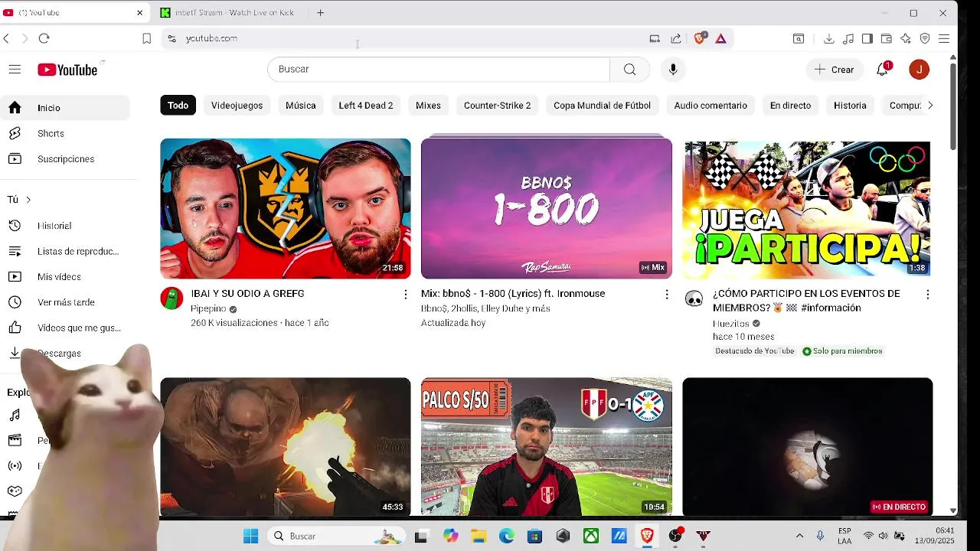Open the notifications bell
The width and height of the screenshot is (980, 551).
[x=883, y=69]
